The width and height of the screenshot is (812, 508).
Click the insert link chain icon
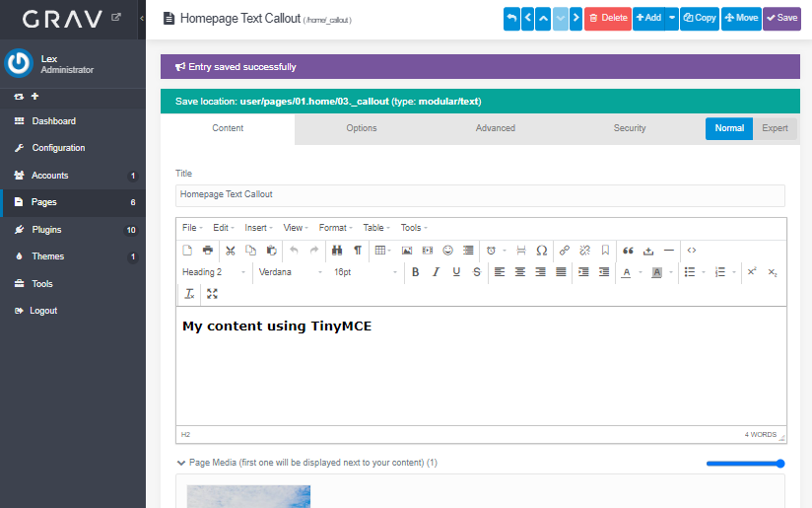565,251
